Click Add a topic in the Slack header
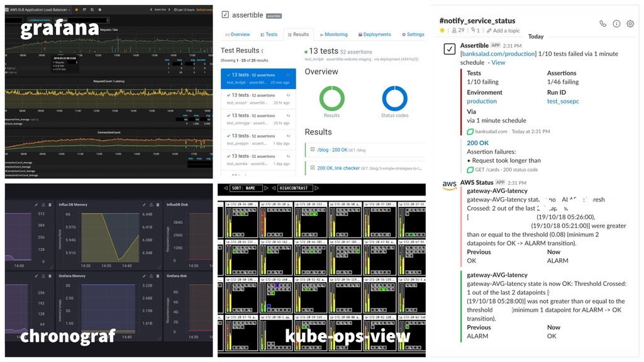Screen dimensions: 644x362 (504, 30)
